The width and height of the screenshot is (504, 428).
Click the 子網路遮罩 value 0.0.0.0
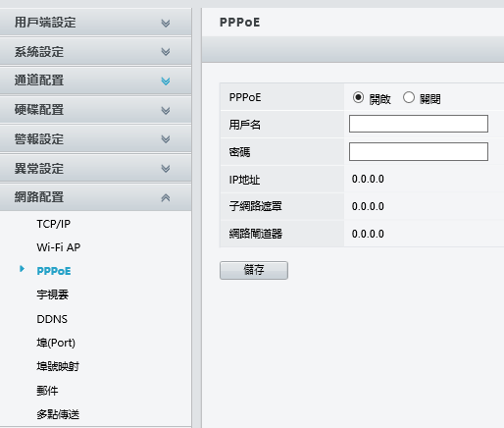pyautogui.click(x=368, y=206)
